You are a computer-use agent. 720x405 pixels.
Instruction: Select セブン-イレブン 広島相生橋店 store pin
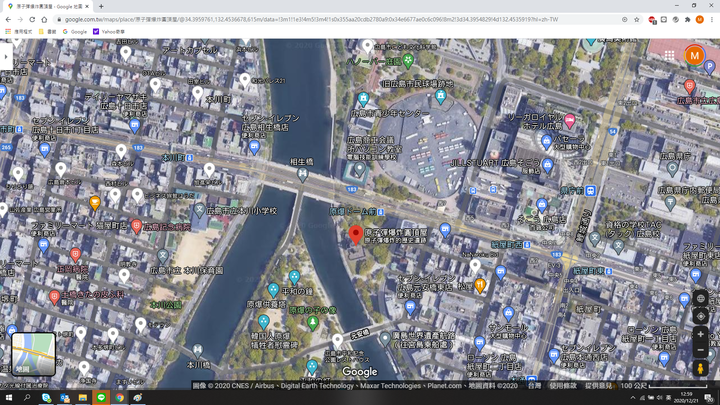(254, 147)
